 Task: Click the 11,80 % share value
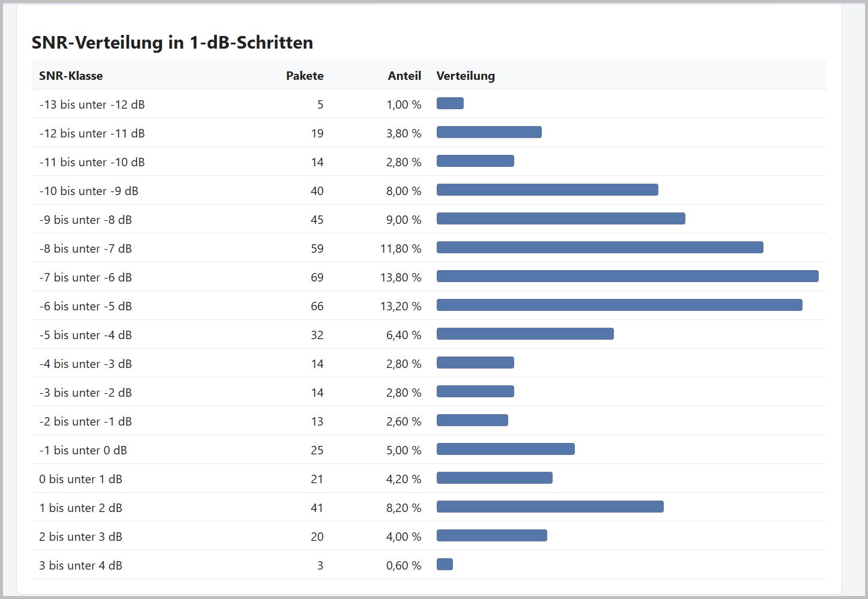pos(401,248)
